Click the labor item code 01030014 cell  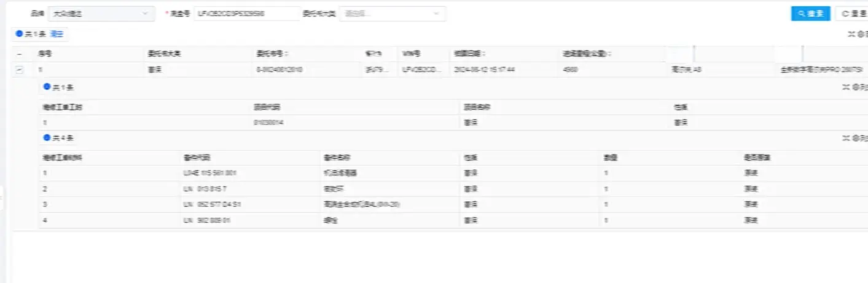click(268, 122)
